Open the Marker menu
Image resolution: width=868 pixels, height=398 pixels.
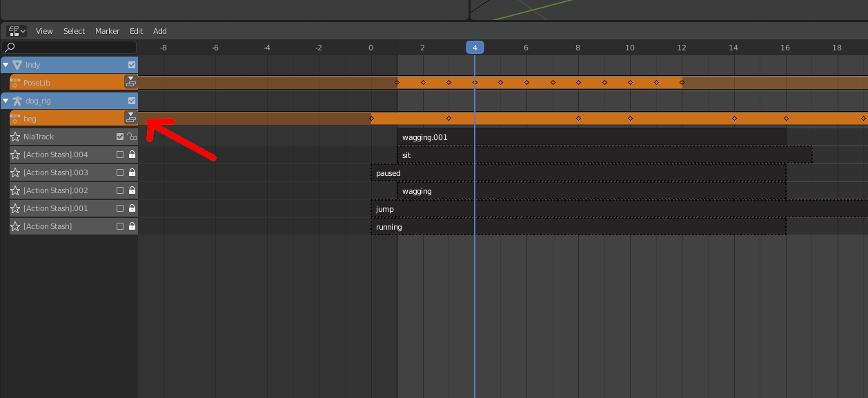coord(107,31)
